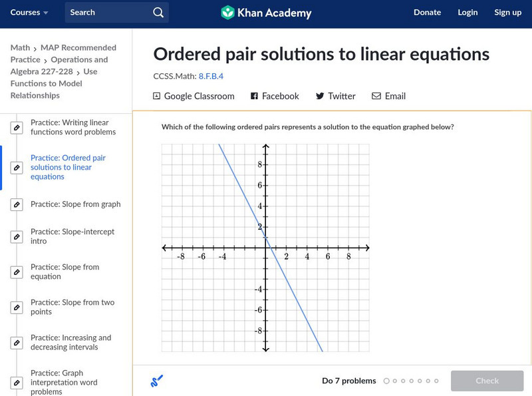
Task: Expand the Courses dropdown
Action: point(29,13)
